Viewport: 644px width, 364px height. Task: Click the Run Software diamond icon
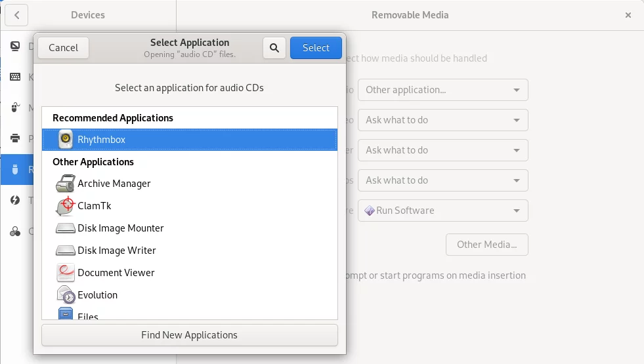(370, 211)
